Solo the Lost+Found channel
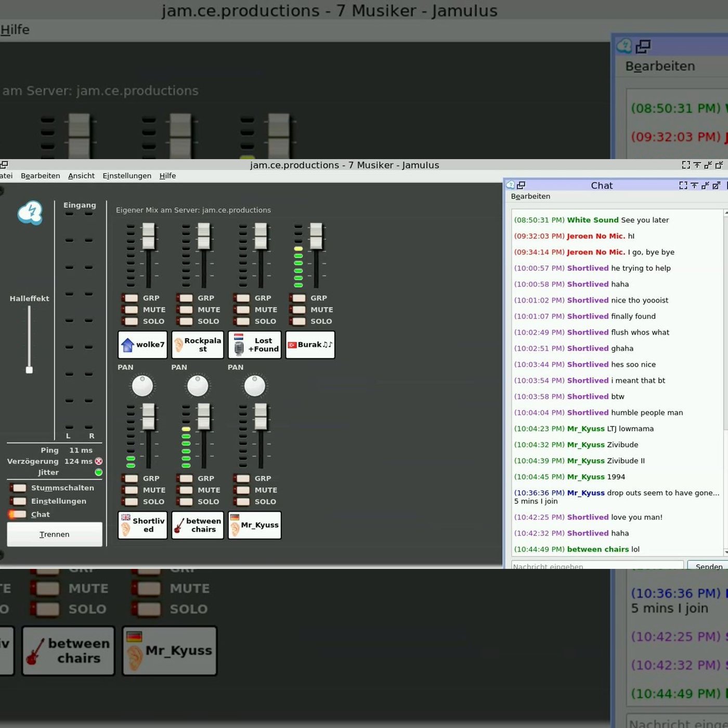The width and height of the screenshot is (728, 728). [x=241, y=321]
